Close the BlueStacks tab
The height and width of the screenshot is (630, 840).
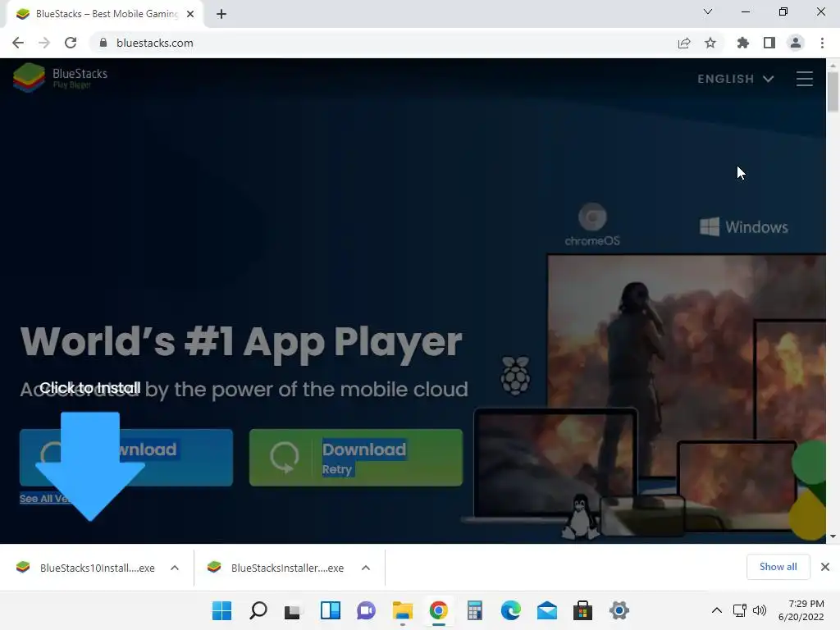coord(190,14)
